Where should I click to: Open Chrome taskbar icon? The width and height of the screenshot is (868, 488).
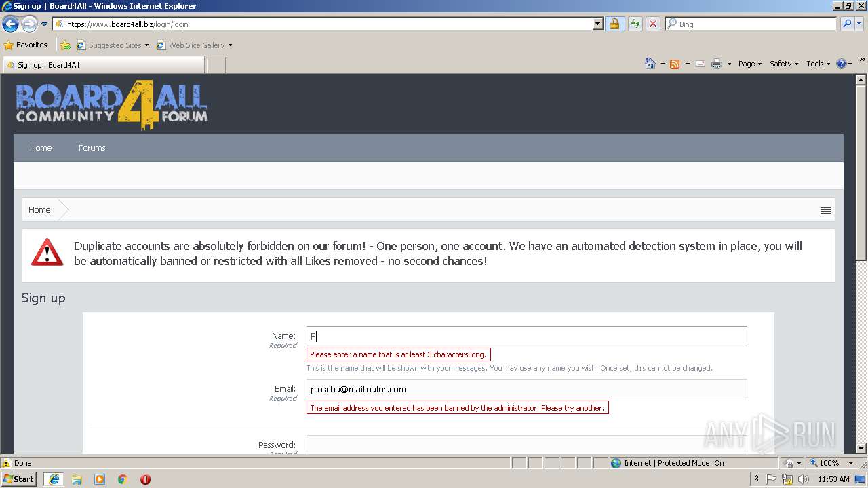tap(123, 479)
